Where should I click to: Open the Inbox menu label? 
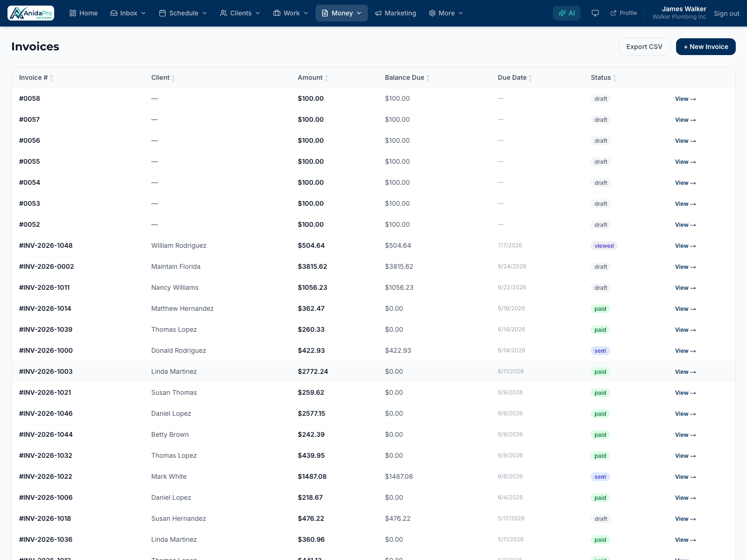128,13
